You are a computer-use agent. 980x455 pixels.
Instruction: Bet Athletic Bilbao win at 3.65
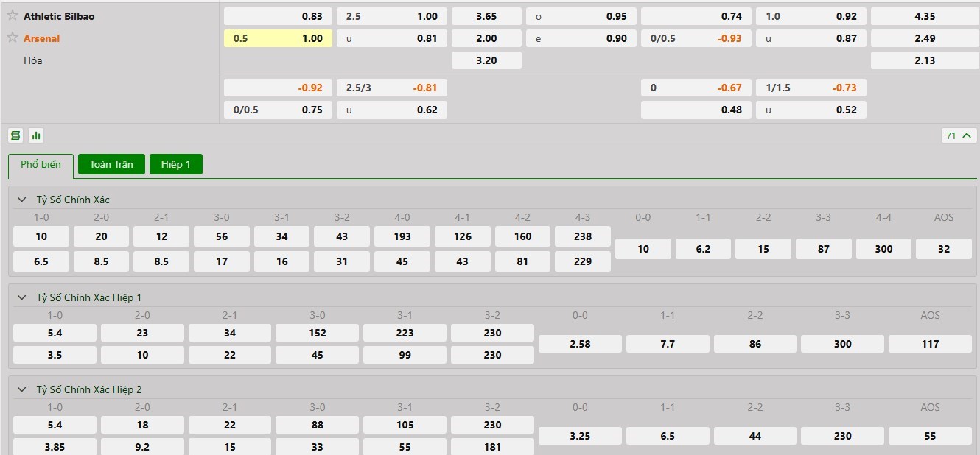click(486, 16)
